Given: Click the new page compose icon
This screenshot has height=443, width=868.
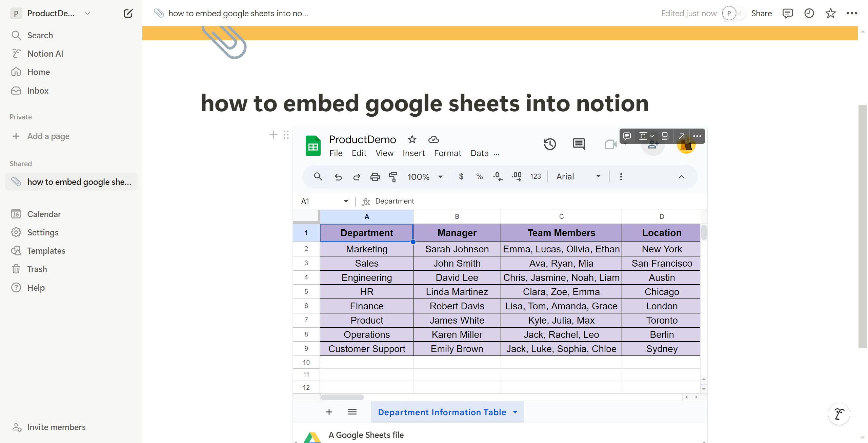Looking at the screenshot, I should [128, 13].
